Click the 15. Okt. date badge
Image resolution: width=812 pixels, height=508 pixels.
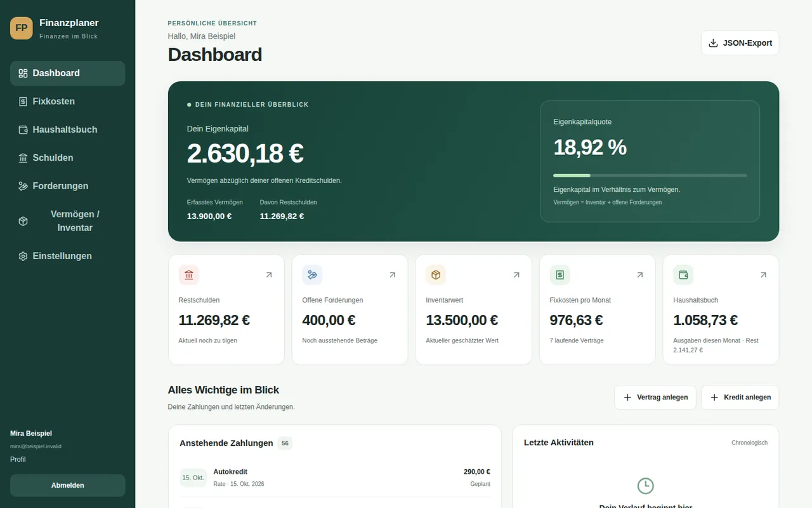pos(193,478)
